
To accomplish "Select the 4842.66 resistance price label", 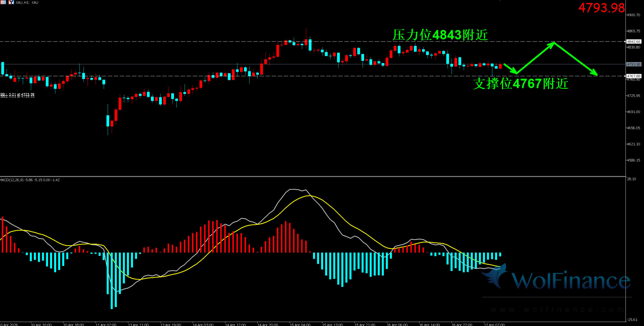I will click(x=634, y=42).
